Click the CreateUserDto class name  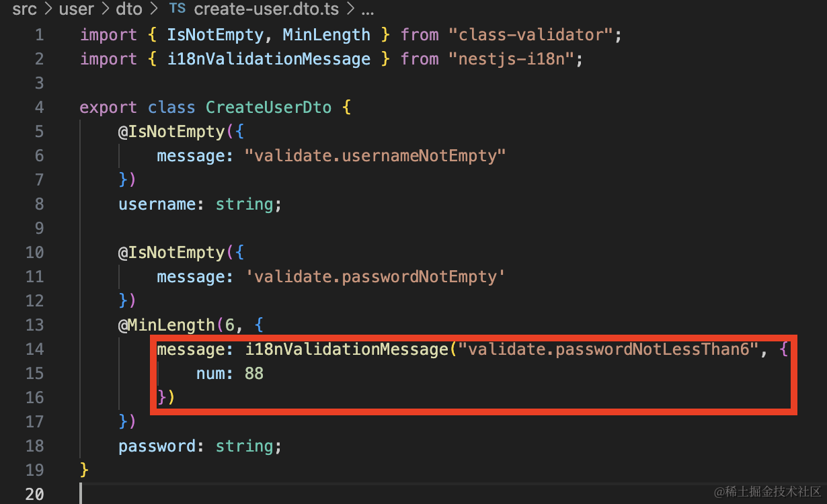(x=268, y=108)
